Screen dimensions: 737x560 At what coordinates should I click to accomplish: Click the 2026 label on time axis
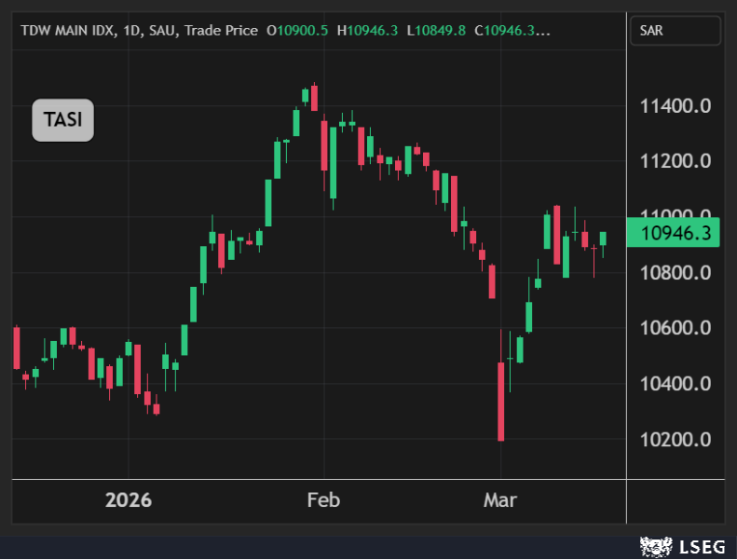[x=129, y=500]
